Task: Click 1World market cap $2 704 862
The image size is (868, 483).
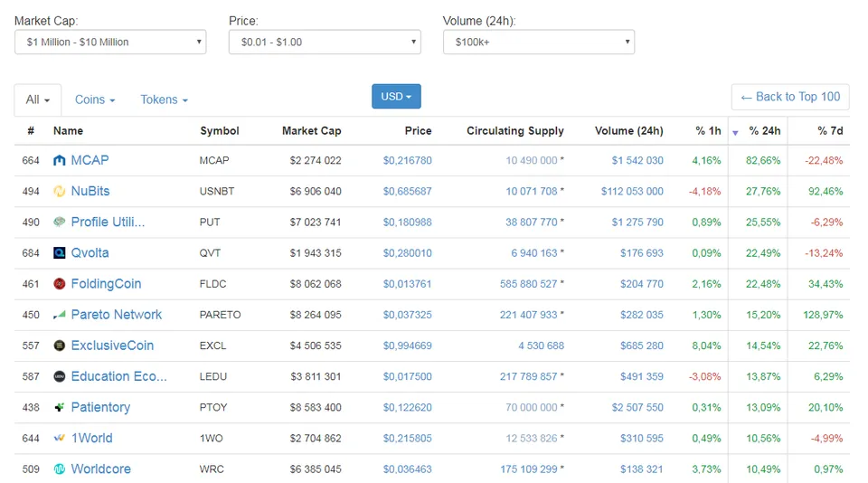Action: [x=316, y=438]
